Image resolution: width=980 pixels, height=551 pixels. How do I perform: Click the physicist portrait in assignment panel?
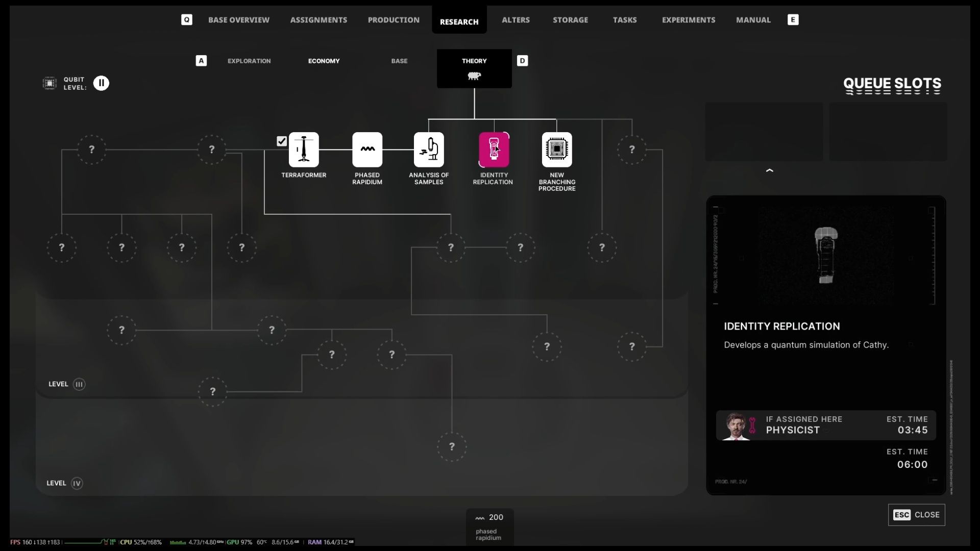coord(736,426)
